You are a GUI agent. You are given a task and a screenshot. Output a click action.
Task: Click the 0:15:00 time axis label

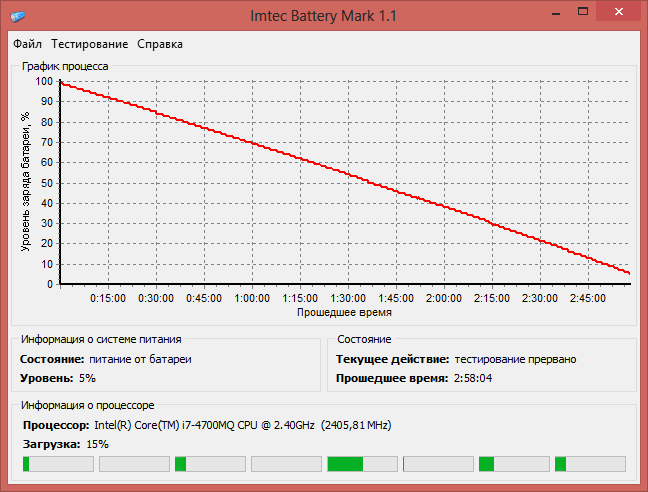108,298
